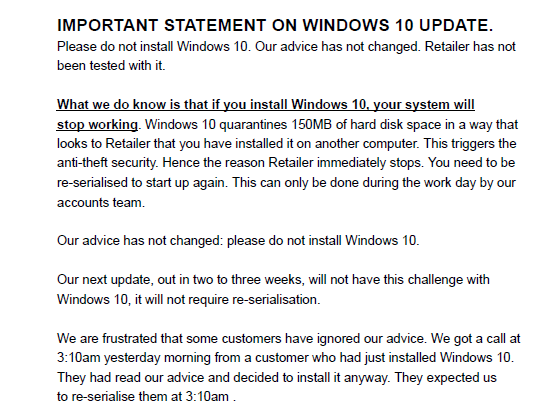This screenshot has width=547, height=413.
Task: Click the words 're-serialised to start up again'
Action: click(142, 182)
